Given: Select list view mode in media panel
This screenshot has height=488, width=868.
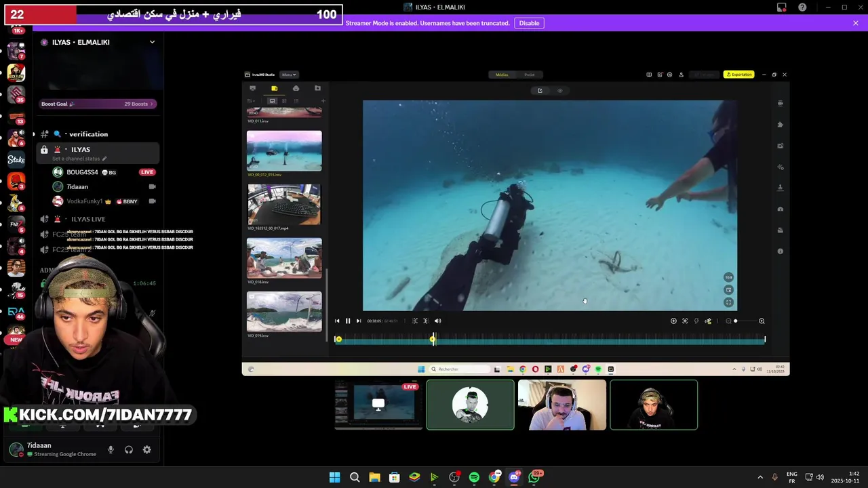Looking at the screenshot, I should pyautogui.click(x=296, y=101).
